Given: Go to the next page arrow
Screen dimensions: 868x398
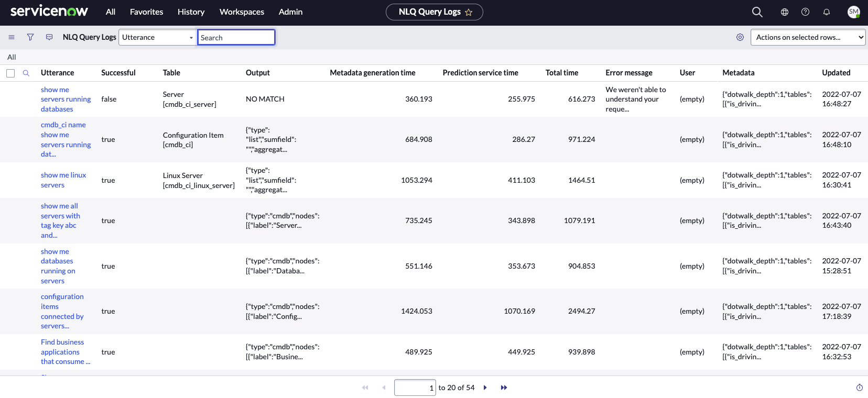Looking at the screenshot, I should point(485,388).
